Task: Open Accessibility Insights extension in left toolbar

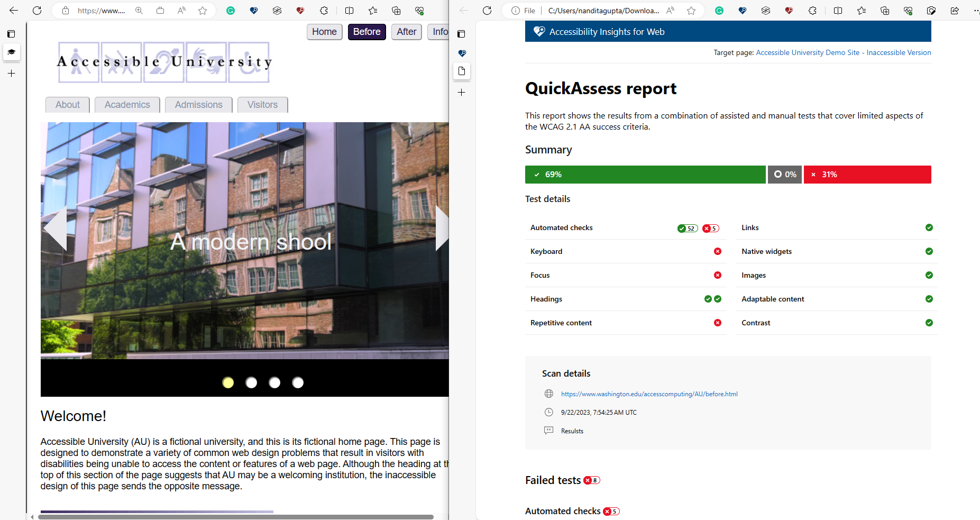Action: pyautogui.click(x=254, y=11)
